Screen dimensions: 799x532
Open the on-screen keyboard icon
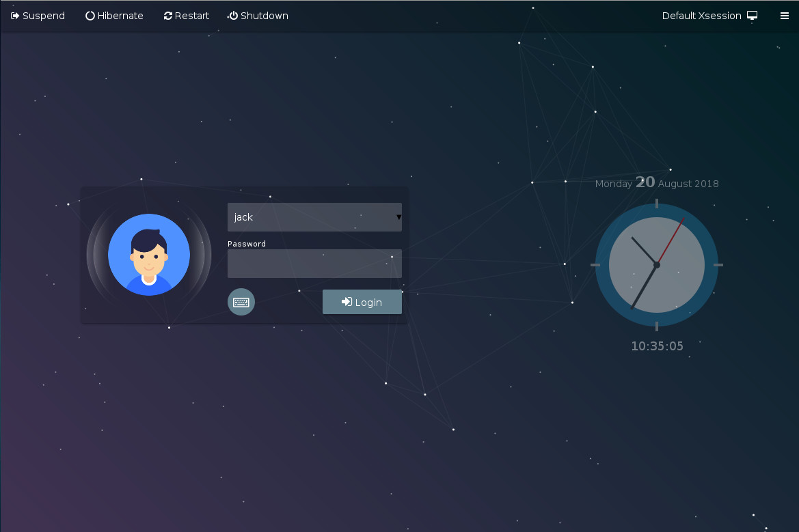point(241,302)
